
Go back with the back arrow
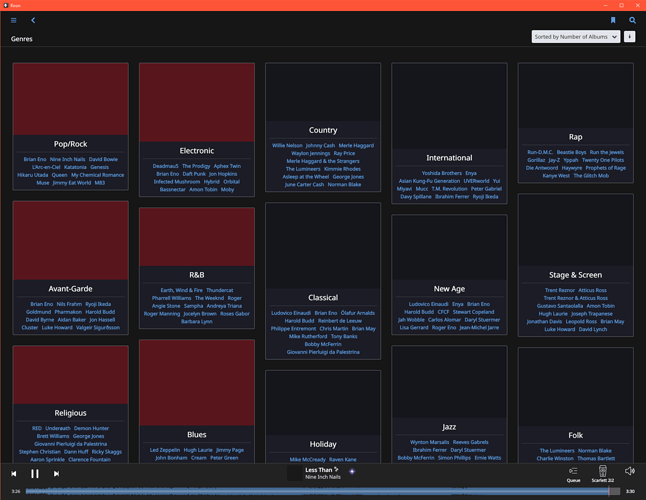pyautogui.click(x=33, y=20)
